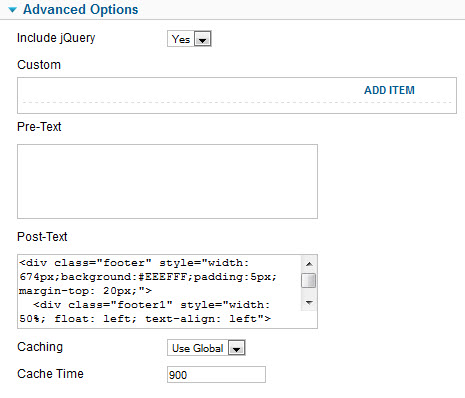The image size is (465, 398).
Task: Click the Post-Text label
Action: coord(42,237)
